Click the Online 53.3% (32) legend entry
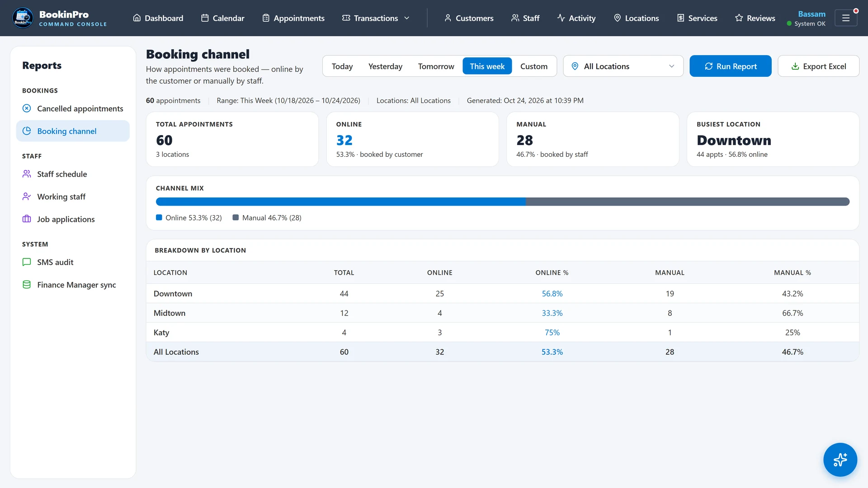 (189, 218)
